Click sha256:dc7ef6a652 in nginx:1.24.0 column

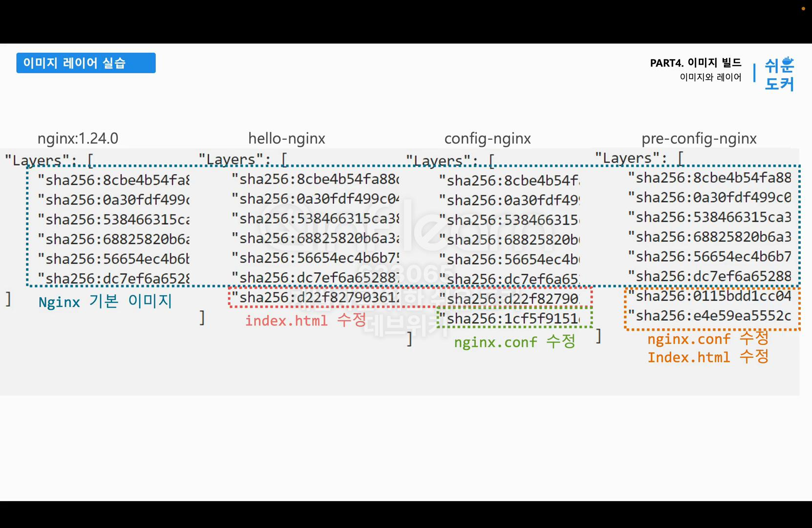113,279
